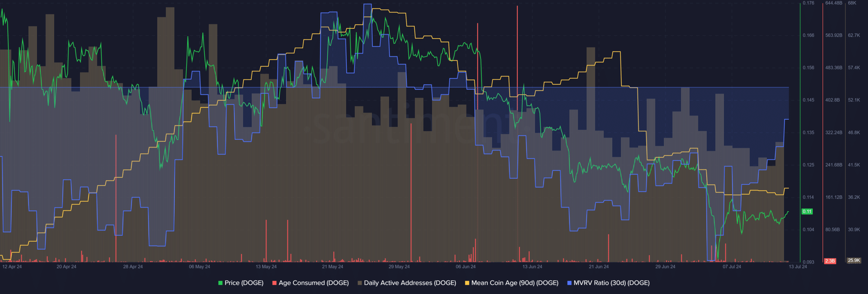Click the green Price (DOGE) legend swatch
Viewport: 868px width, 294px height.
pos(220,283)
